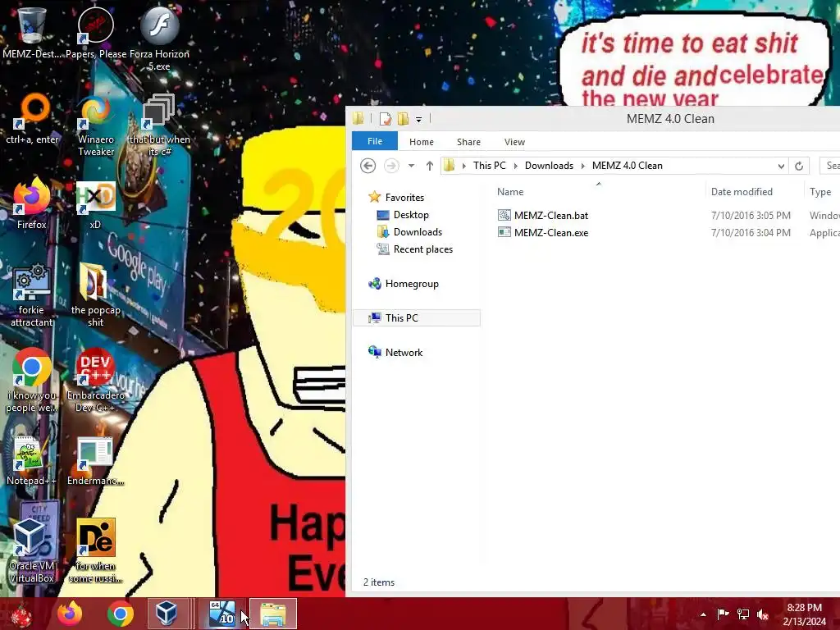The image size is (840, 630).
Task: Expand chevron after Downloads in address bar
Action: pos(583,166)
